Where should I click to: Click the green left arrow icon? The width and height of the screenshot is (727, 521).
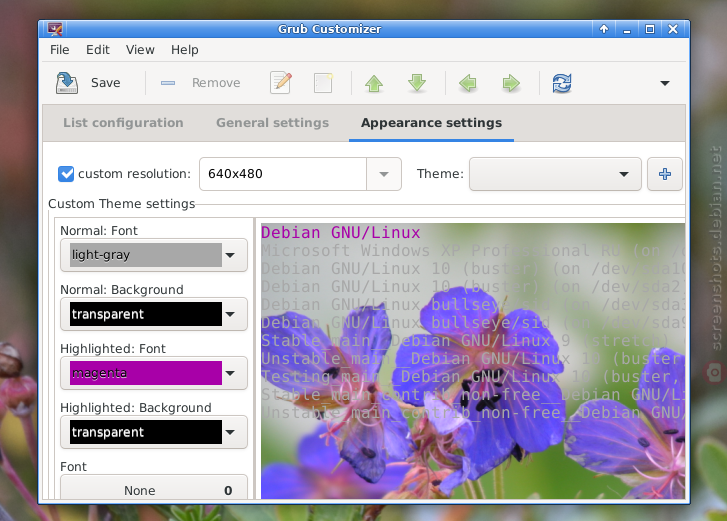pos(468,83)
